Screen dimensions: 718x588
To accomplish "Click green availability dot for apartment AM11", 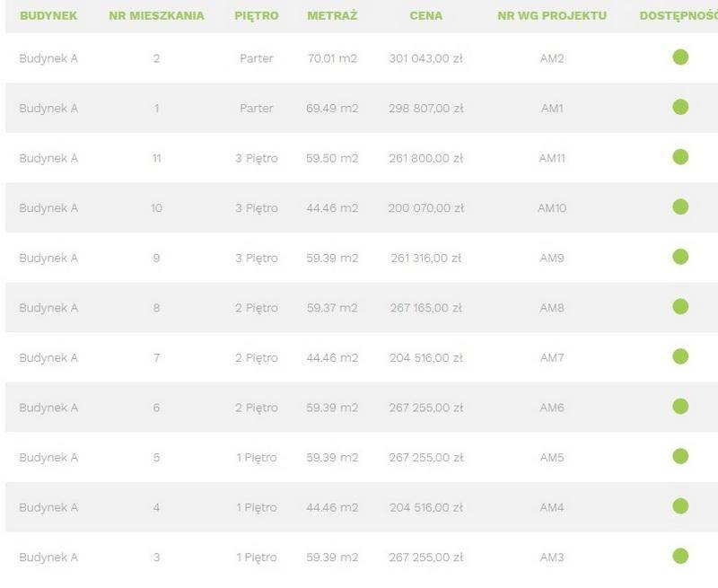I will [680, 157].
